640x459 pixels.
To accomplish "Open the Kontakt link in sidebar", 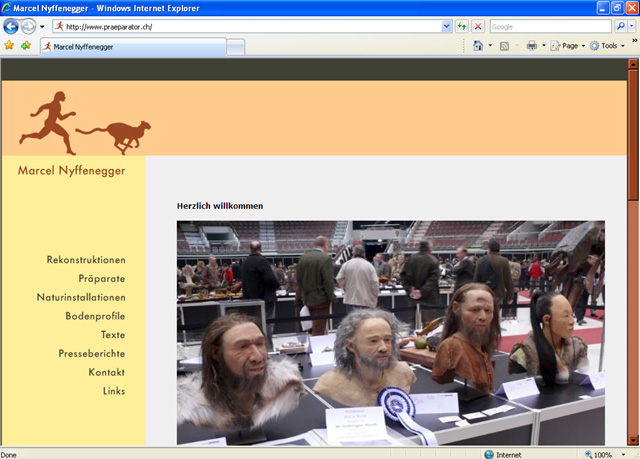I will pos(106,372).
